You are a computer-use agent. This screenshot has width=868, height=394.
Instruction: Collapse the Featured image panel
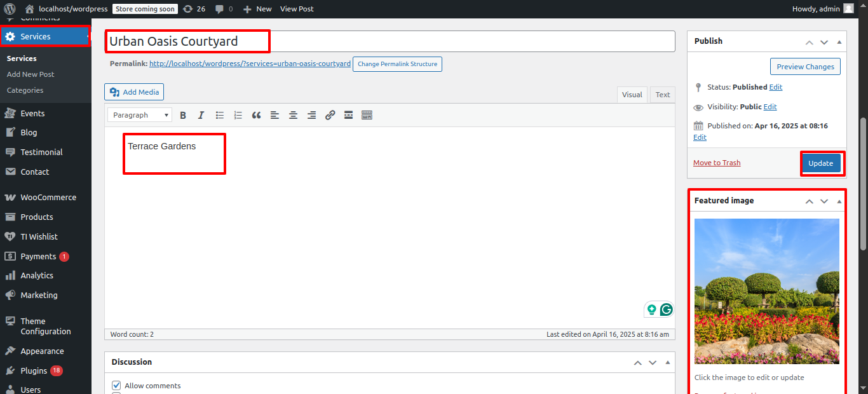[x=839, y=201]
